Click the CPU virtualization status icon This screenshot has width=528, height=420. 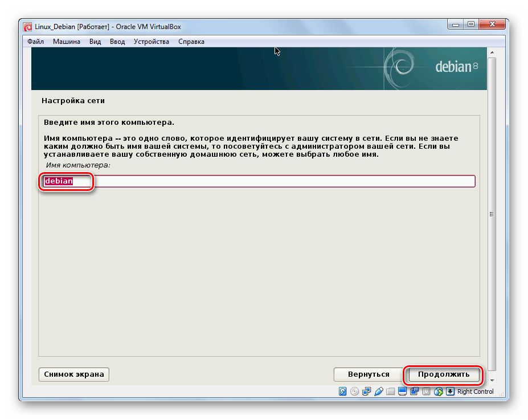pyautogui.click(x=426, y=392)
